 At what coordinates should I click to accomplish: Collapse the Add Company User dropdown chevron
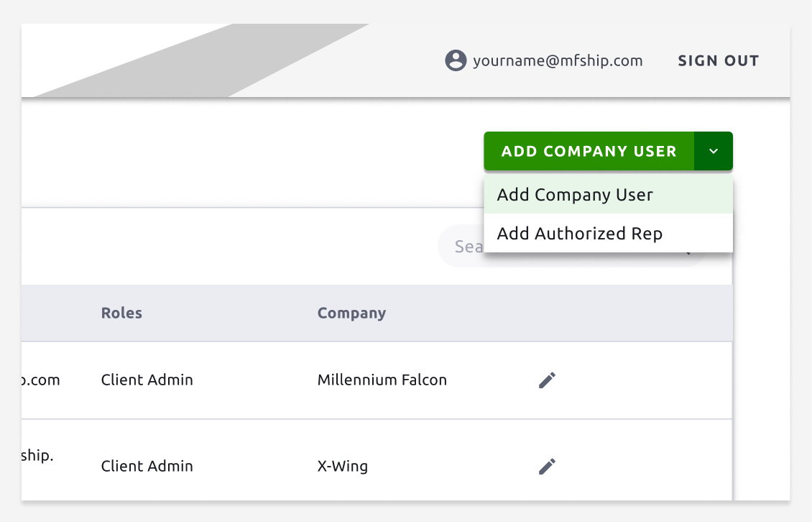coord(714,152)
